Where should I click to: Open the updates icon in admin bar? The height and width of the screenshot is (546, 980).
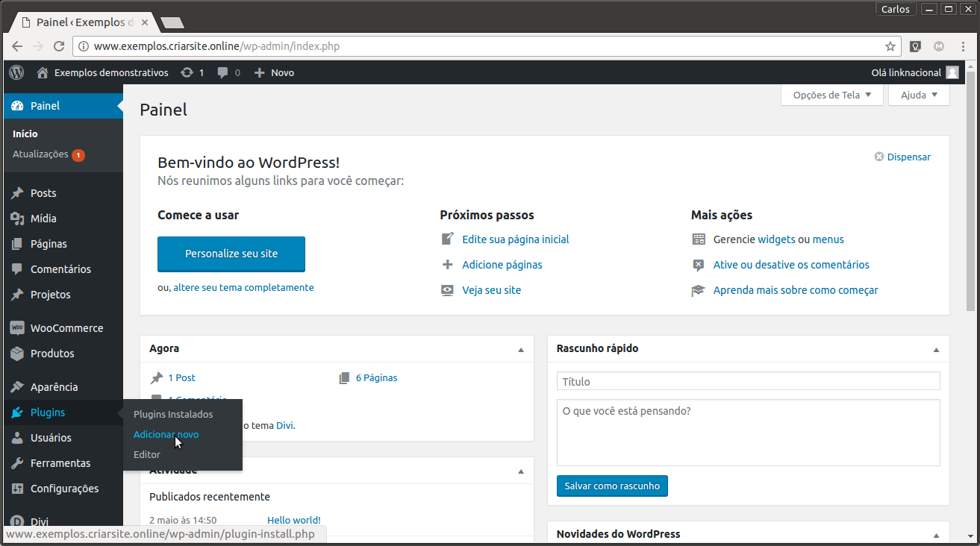187,72
